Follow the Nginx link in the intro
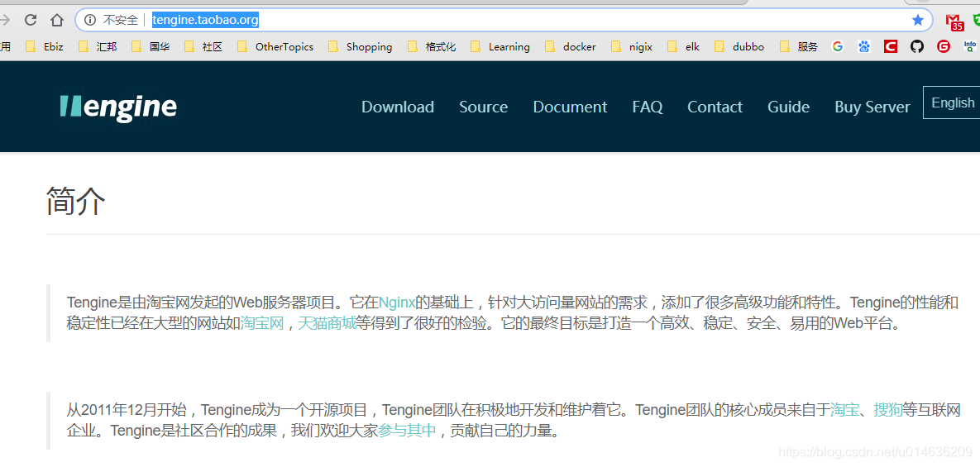This screenshot has height=467, width=980. (x=397, y=303)
